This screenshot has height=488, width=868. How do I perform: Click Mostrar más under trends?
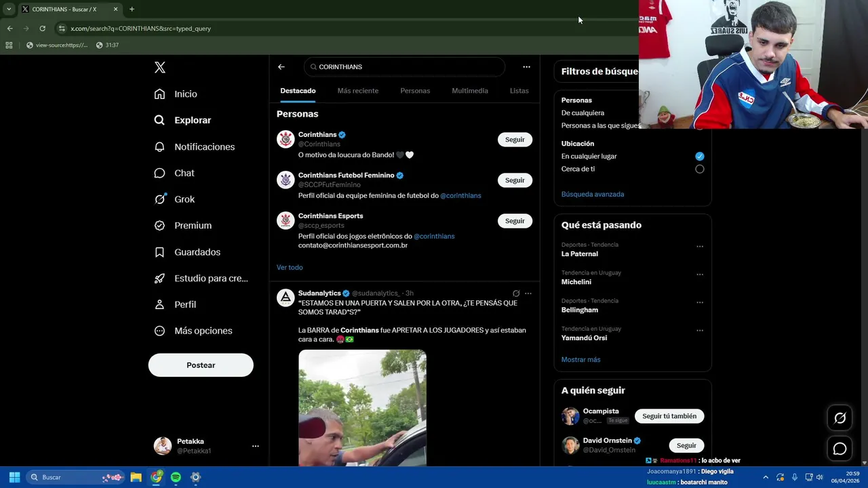click(580, 360)
